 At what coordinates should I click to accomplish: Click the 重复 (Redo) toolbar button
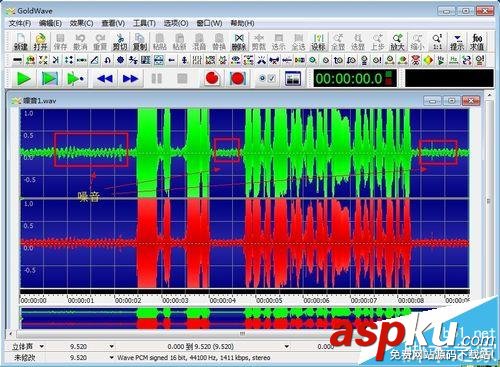[x=100, y=42]
